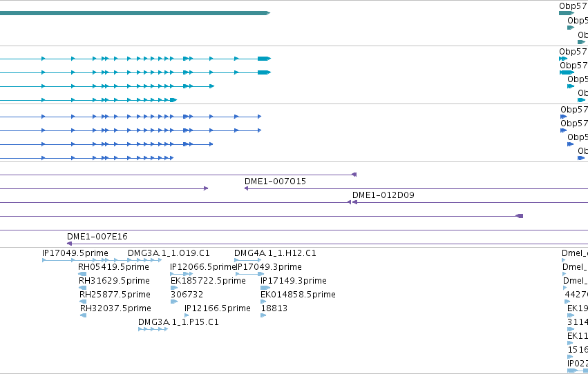
Task: Select the IP17049.5prime feature label
Action: click(75, 253)
